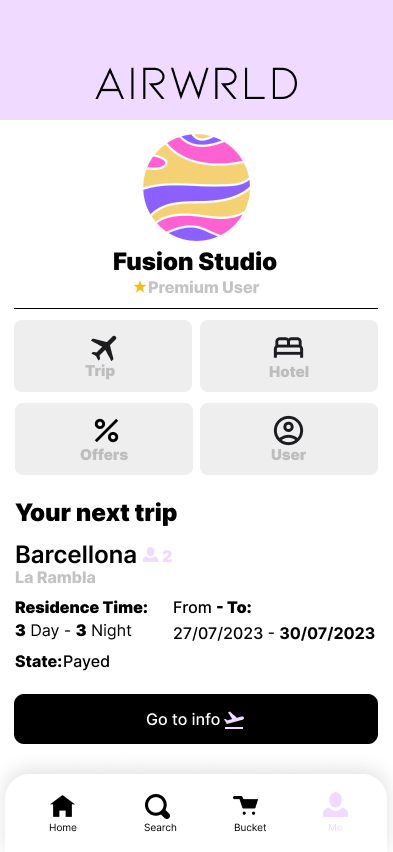Open the Offers percent icon
The height and width of the screenshot is (852, 393).
coord(106,431)
